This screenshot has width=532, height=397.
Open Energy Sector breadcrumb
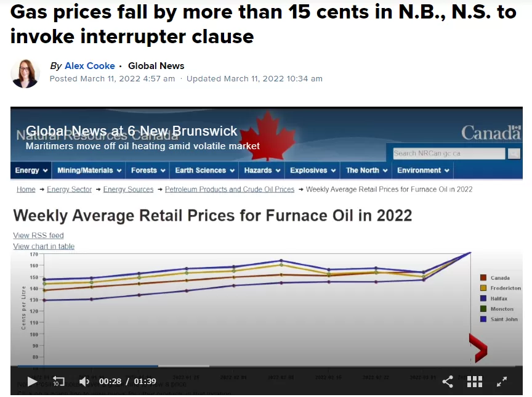tap(69, 189)
